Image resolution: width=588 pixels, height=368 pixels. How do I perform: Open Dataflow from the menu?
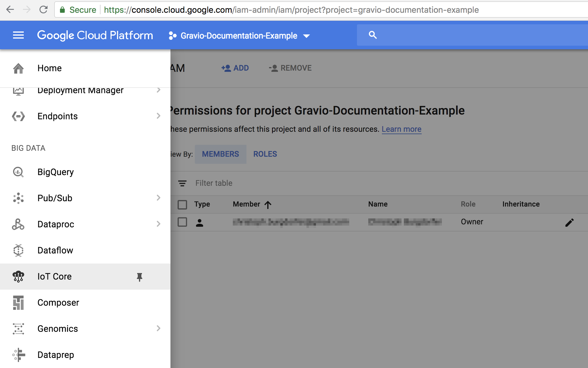(x=85, y=250)
